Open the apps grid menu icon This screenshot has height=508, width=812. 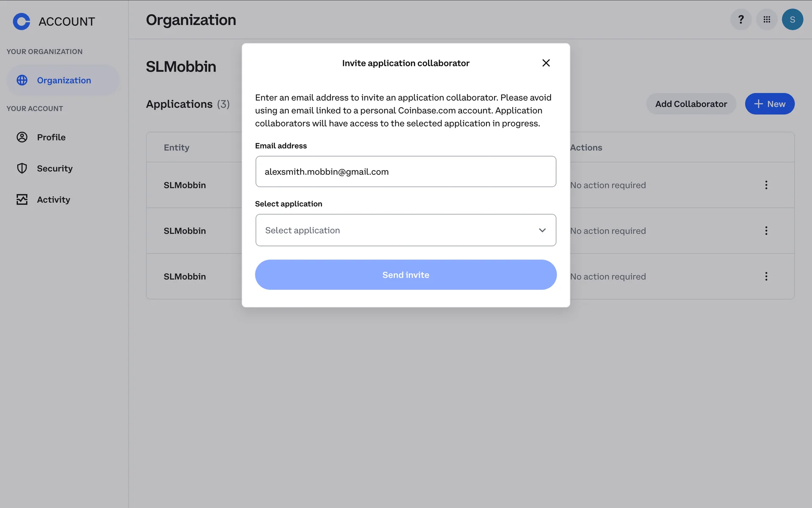point(766,19)
